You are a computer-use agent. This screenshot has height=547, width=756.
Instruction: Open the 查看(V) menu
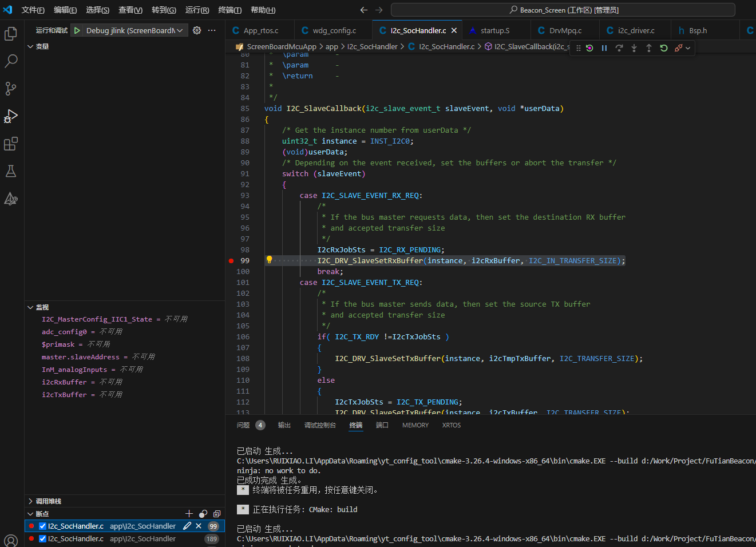point(130,10)
